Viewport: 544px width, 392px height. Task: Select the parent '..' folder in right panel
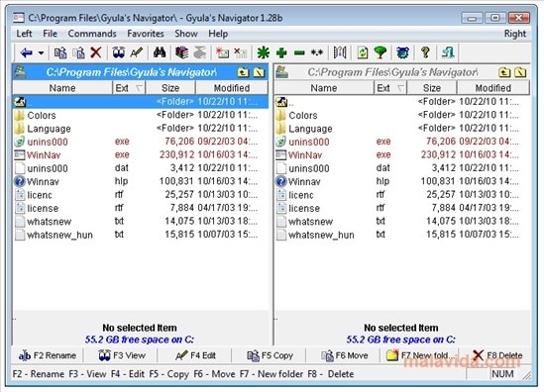pos(401,102)
